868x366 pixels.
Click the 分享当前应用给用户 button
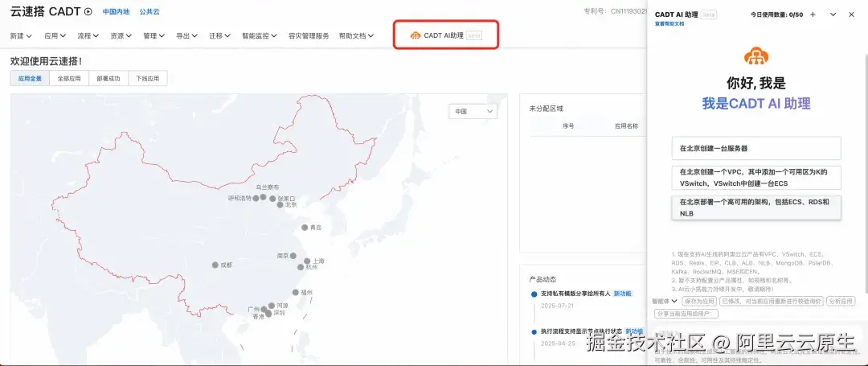tap(686, 314)
